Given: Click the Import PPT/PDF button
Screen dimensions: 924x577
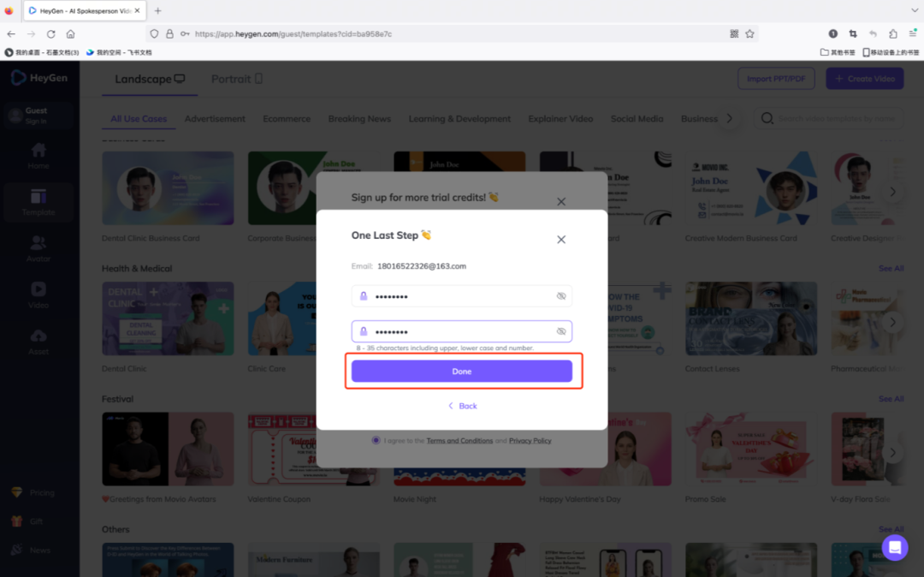Looking at the screenshot, I should (776, 79).
